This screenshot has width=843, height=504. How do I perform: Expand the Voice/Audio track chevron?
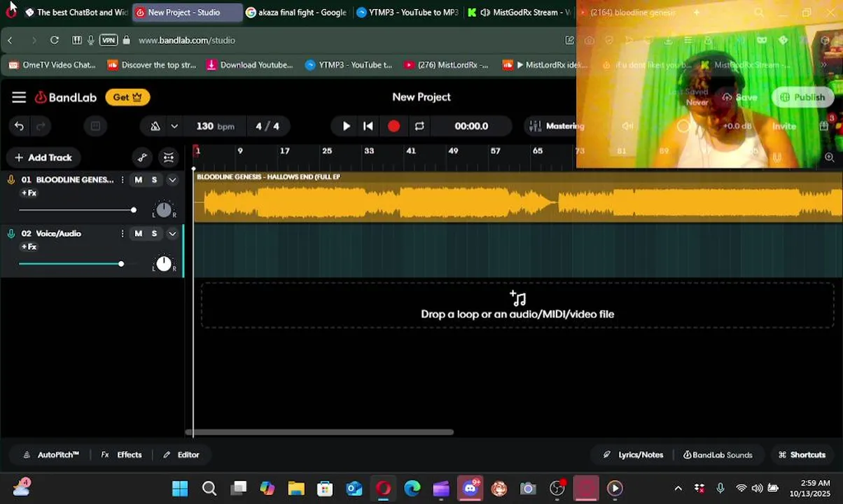click(172, 234)
